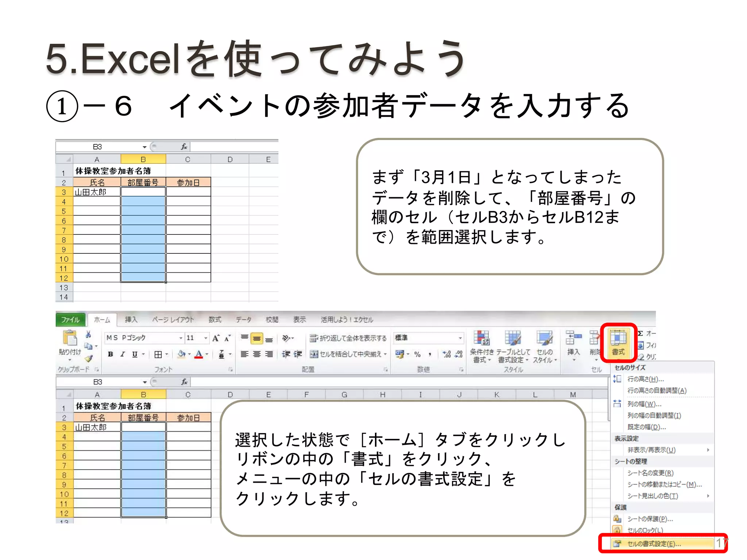Click the Select All corner in lower sheet
Viewport: 747px width, 560px height.
(65, 394)
